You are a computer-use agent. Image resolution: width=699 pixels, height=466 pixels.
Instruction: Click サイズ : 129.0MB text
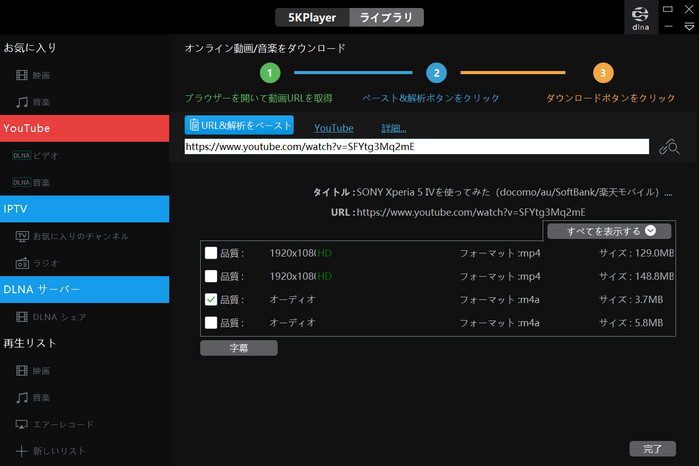[637, 253]
